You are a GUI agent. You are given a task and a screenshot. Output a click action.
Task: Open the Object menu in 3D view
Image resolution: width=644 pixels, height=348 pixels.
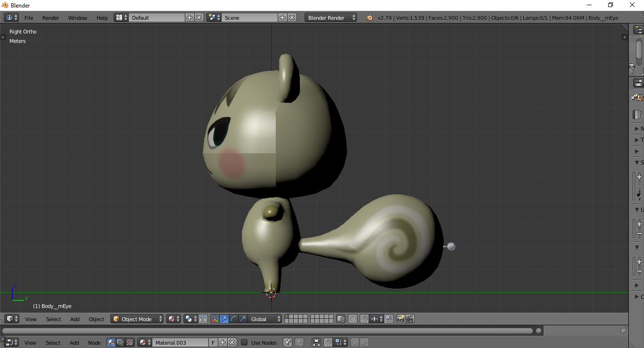coord(97,319)
